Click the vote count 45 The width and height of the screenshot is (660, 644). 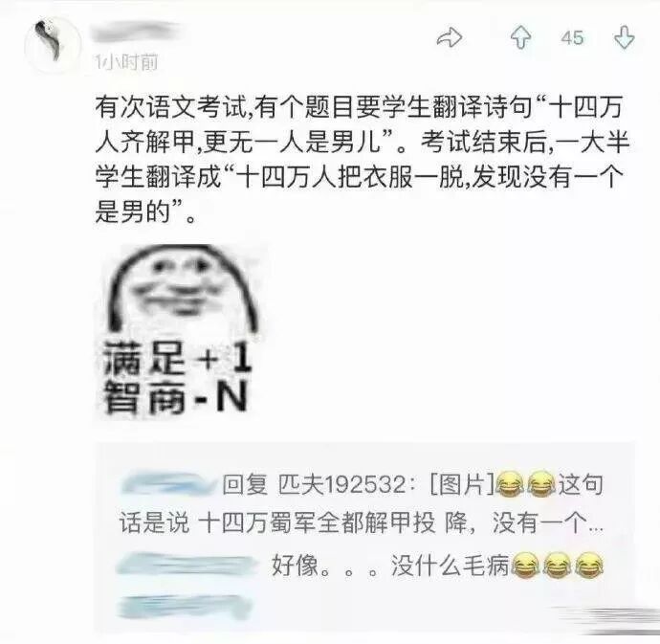click(x=572, y=38)
